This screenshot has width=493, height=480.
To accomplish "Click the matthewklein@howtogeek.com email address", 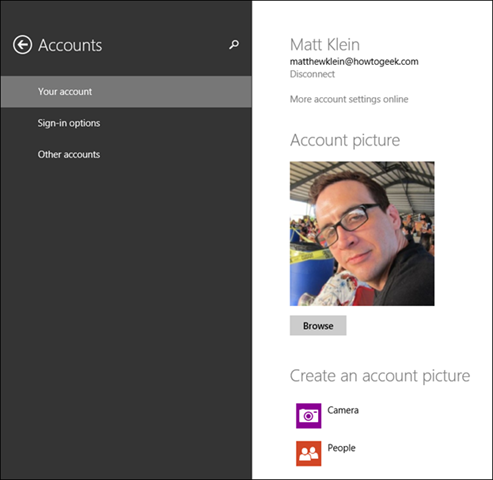I will coord(354,62).
